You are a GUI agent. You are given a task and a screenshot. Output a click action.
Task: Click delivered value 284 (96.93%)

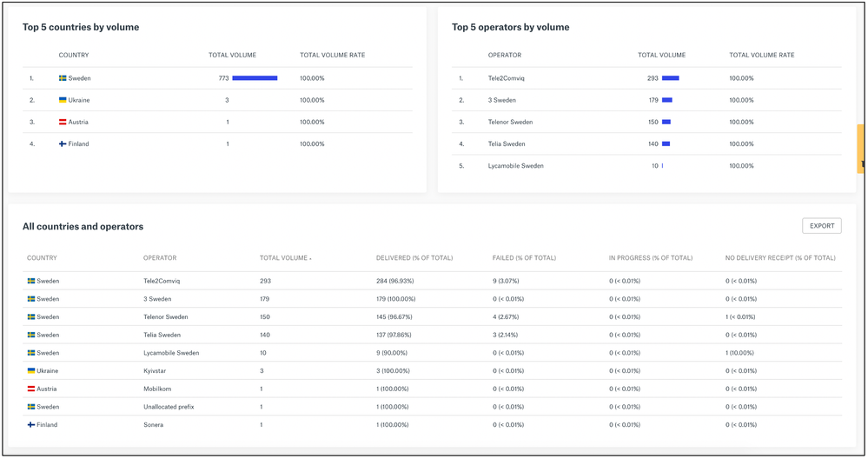click(394, 282)
